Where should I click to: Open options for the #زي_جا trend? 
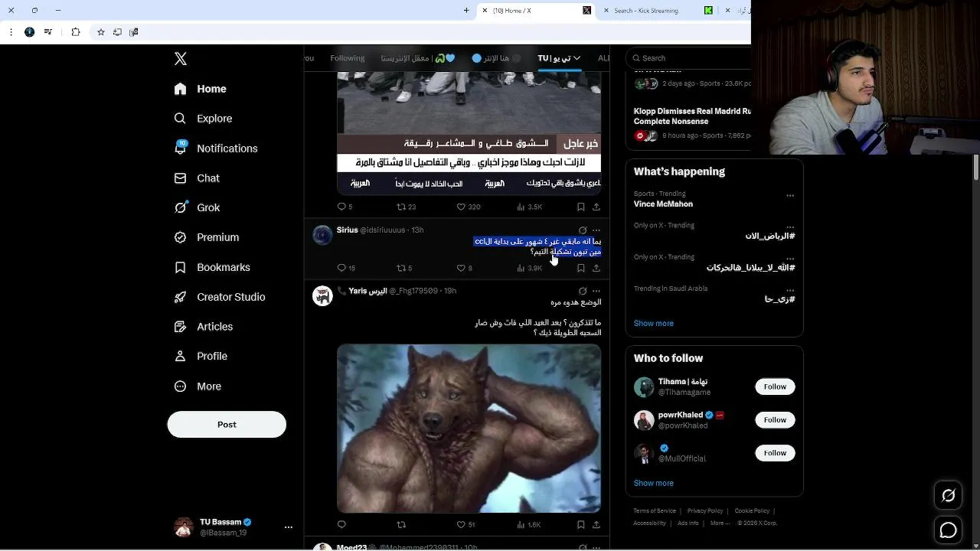tap(790, 291)
